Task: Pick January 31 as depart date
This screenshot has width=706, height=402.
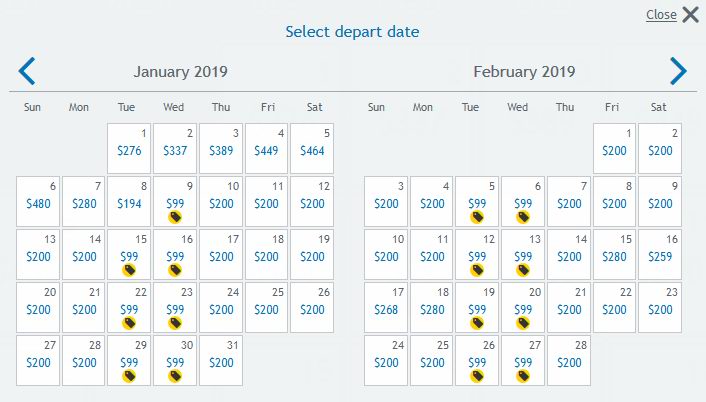Action: [x=221, y=361]
